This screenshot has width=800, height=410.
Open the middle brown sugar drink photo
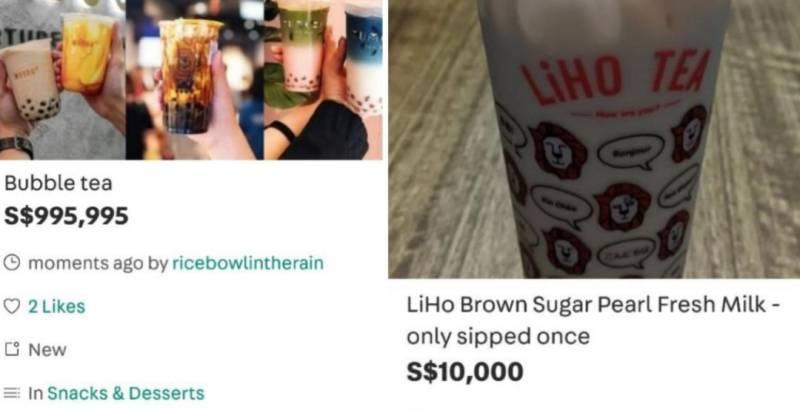coord(195,80)
